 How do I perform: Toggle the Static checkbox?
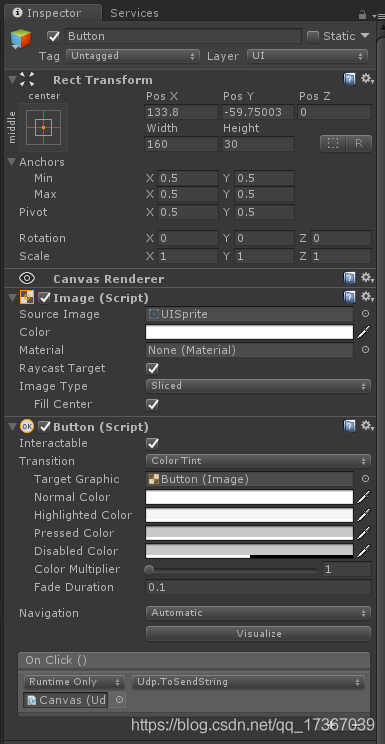313,37
